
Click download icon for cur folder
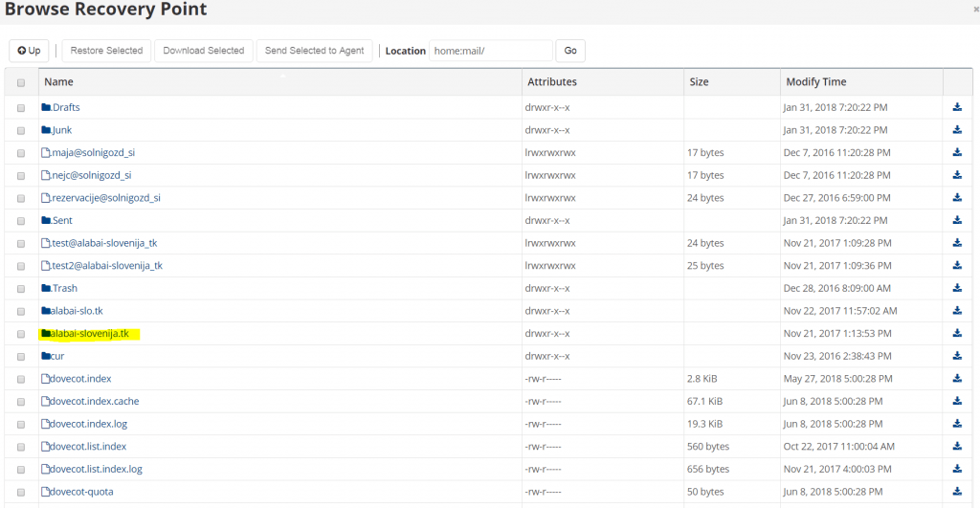pyautogui.click(x=957, y=356)
